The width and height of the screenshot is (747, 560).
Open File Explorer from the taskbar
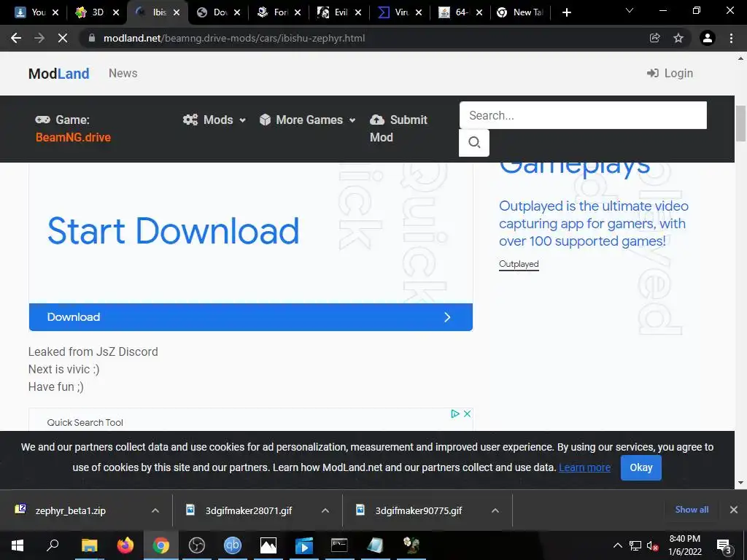[x=89, y=545]
